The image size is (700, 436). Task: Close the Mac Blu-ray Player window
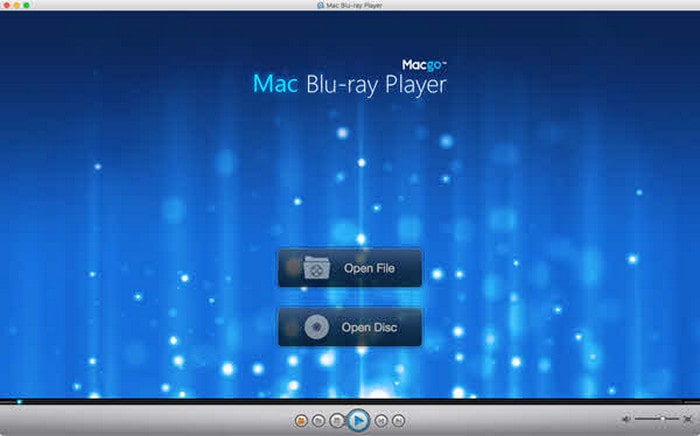(8, 5)
